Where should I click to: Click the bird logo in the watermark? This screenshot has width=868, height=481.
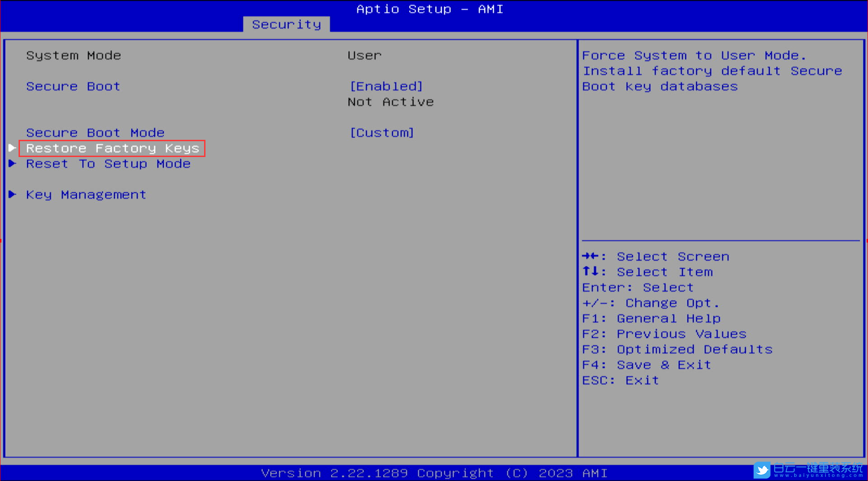coord(762,470)
